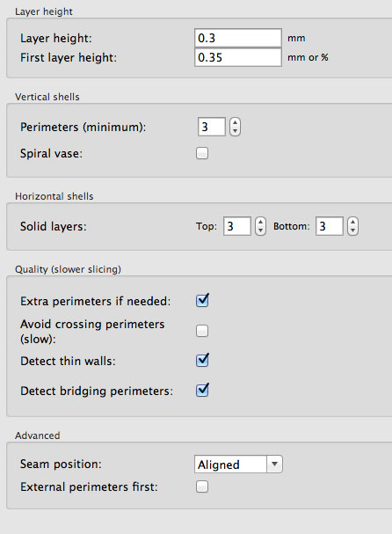Image resolution: width=392 pixels, height=534 pixels.
Task: Click the Bottom solid layers value field
Action: [329, 226]
